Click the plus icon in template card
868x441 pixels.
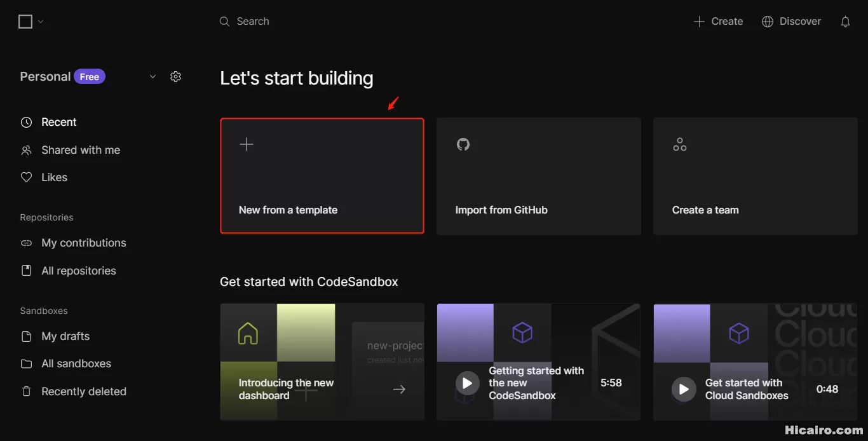(x=247, y=144)
